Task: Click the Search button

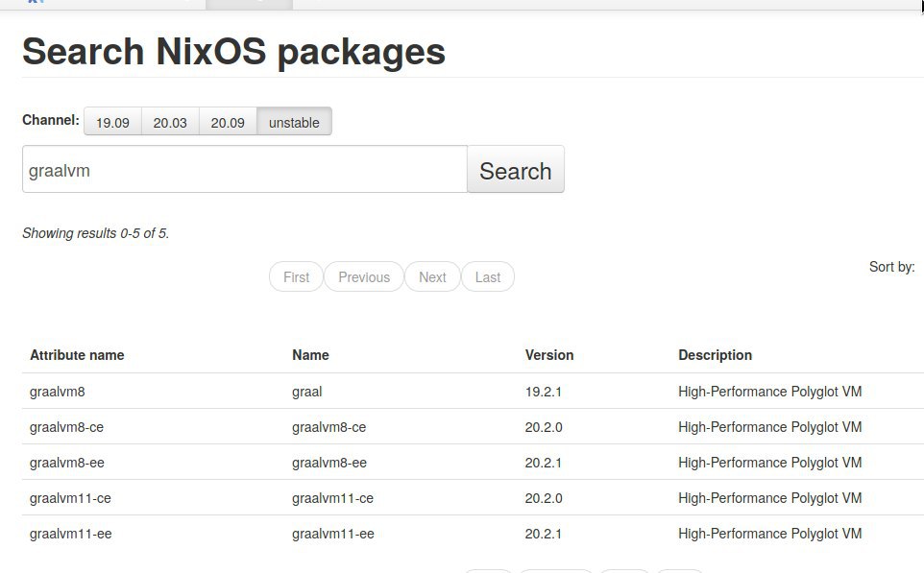Action: click(x=516, y=170)
